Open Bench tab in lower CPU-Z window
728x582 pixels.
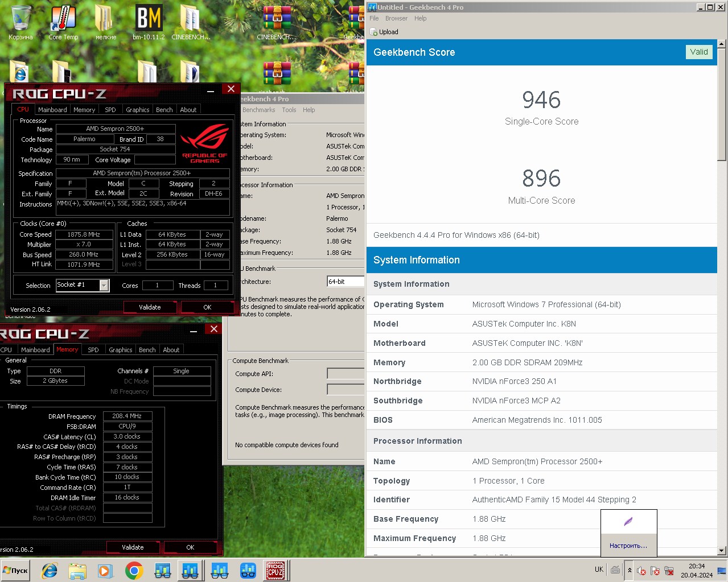click(x=147, y=350)
